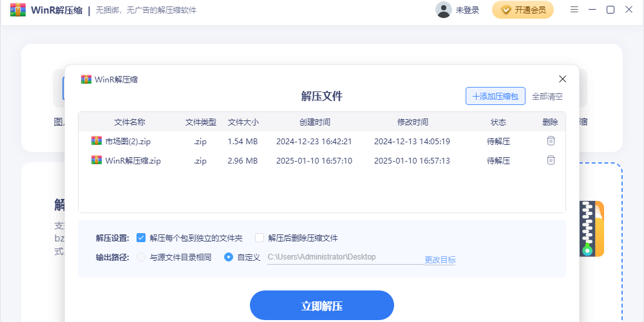Maximize the WinR main window
This screenshot has height=322, width=644.
coord(611,10)
